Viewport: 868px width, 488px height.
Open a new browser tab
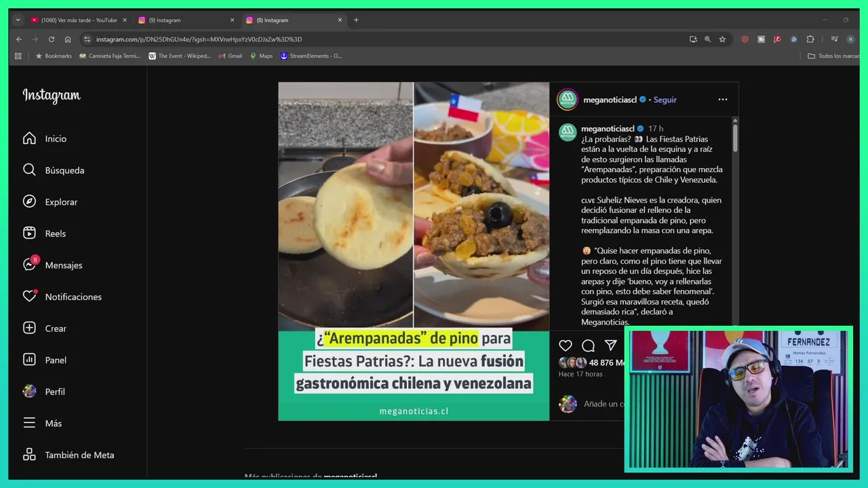(x=356, y=20)
